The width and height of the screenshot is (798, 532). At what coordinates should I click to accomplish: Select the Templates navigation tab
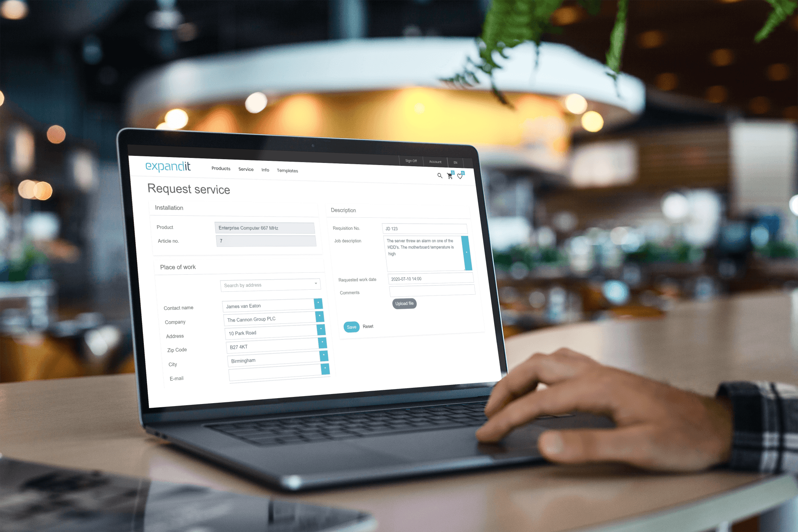pyautogui.click(x=287, y=170)
